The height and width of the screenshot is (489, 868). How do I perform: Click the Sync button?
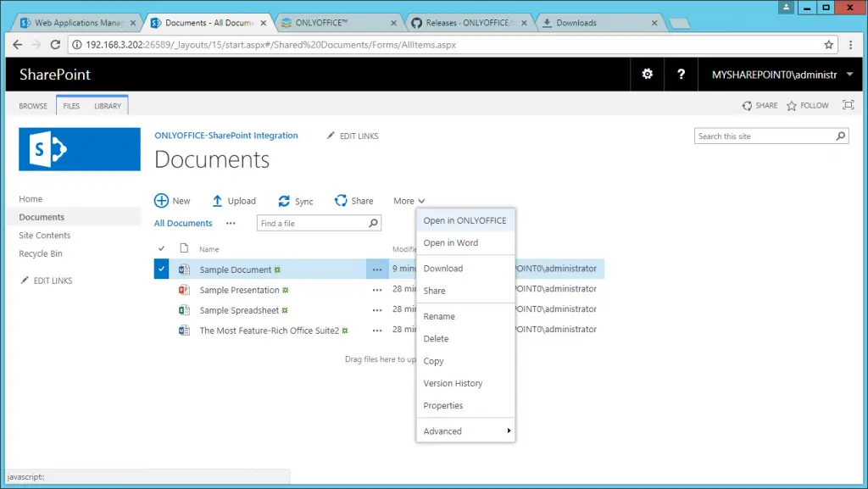point(296,202)
